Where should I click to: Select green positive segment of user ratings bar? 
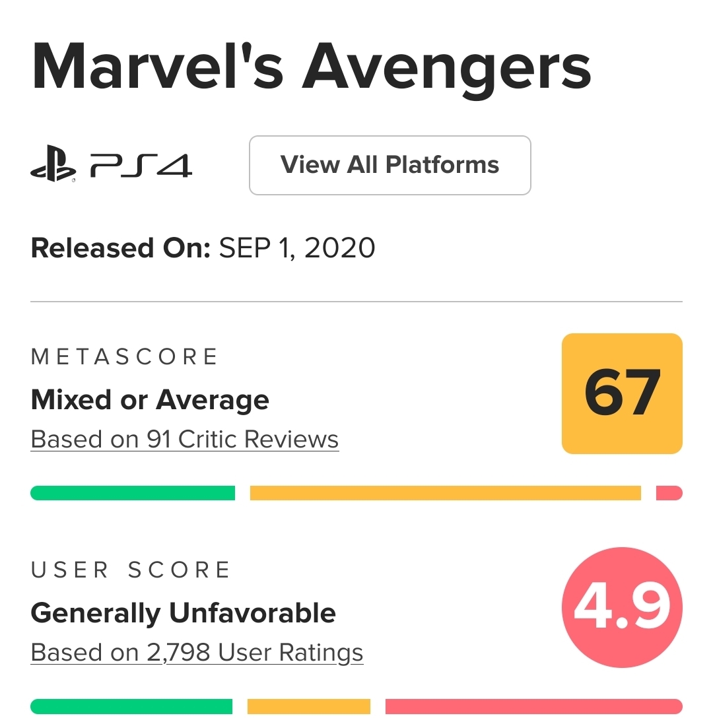pyautogui.click(x=131, y=706)
